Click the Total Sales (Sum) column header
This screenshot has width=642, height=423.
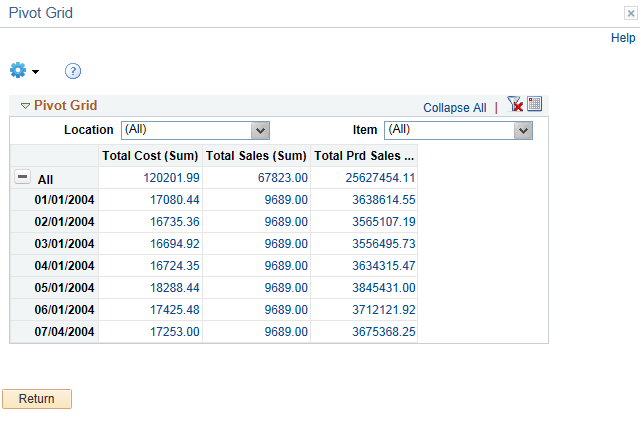coord(256,156)
